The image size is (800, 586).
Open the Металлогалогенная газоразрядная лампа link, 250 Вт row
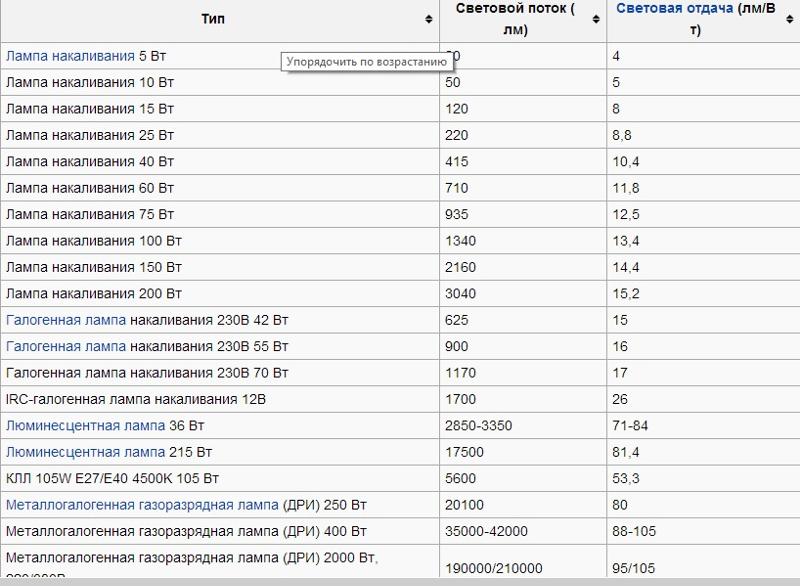pyautogui.click(x=142, y=504)
